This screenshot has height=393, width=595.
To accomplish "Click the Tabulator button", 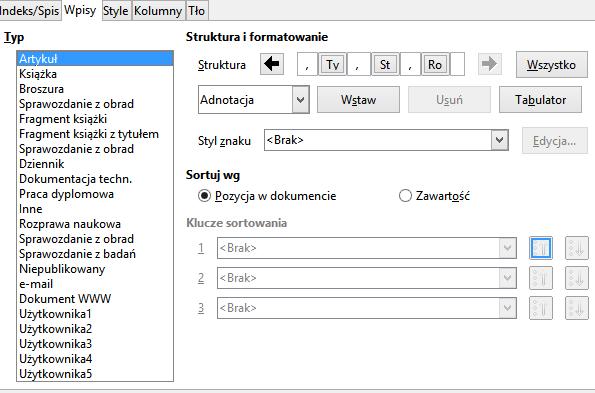I will tap(540, 100).
